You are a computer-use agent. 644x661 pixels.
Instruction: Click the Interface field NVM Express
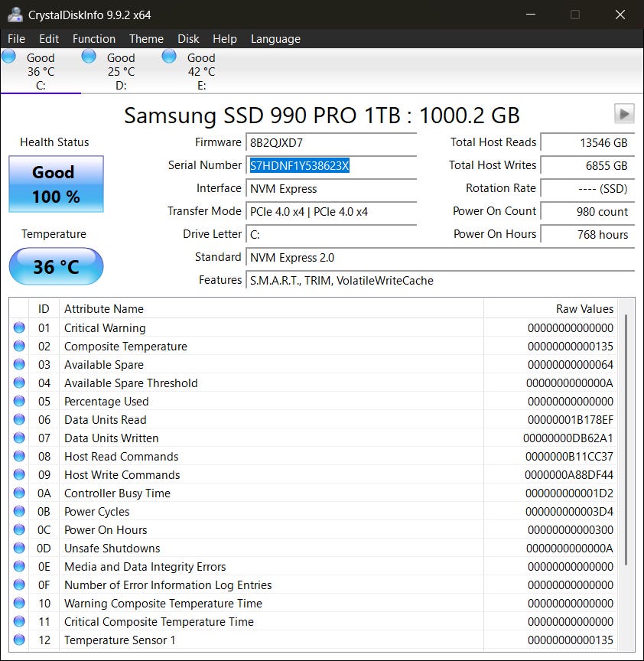point(331,188)
